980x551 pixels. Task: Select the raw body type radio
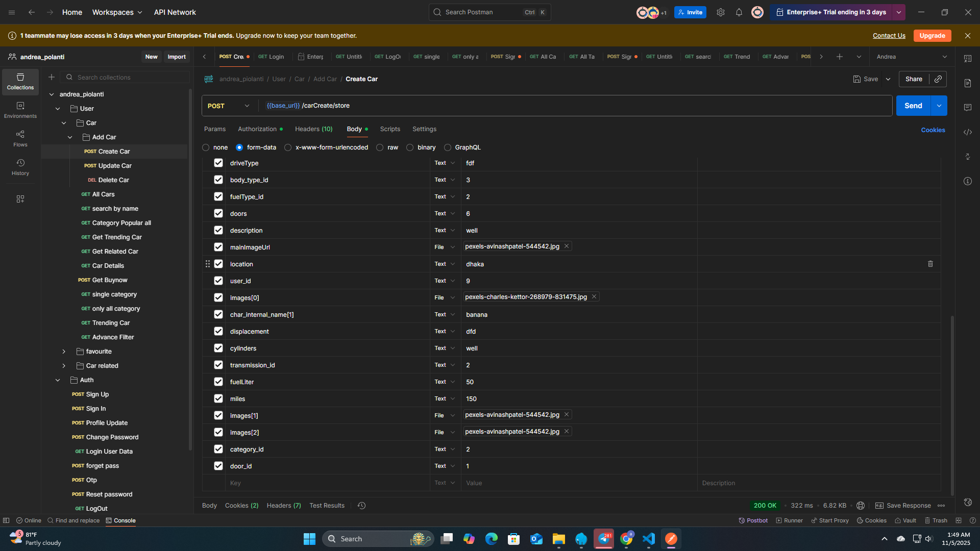pos(380,147)
